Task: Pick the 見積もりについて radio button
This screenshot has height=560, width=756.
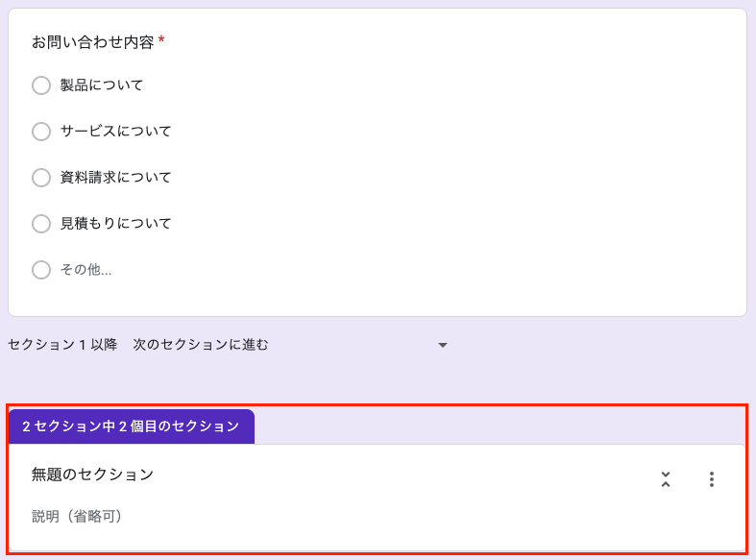Action: (41, 224)
